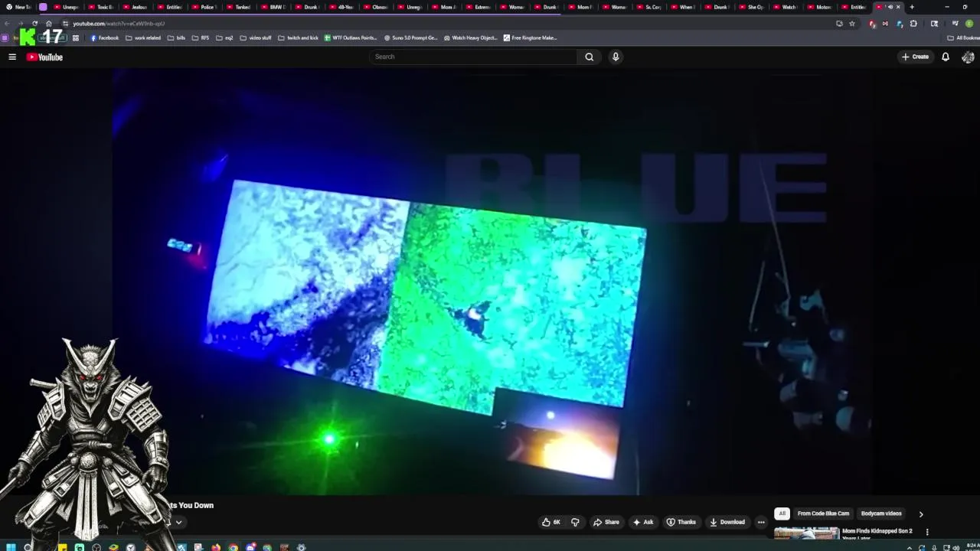Open more actions three-dot menu
Viewport: 980px width, 551px height.
(761, 522)
